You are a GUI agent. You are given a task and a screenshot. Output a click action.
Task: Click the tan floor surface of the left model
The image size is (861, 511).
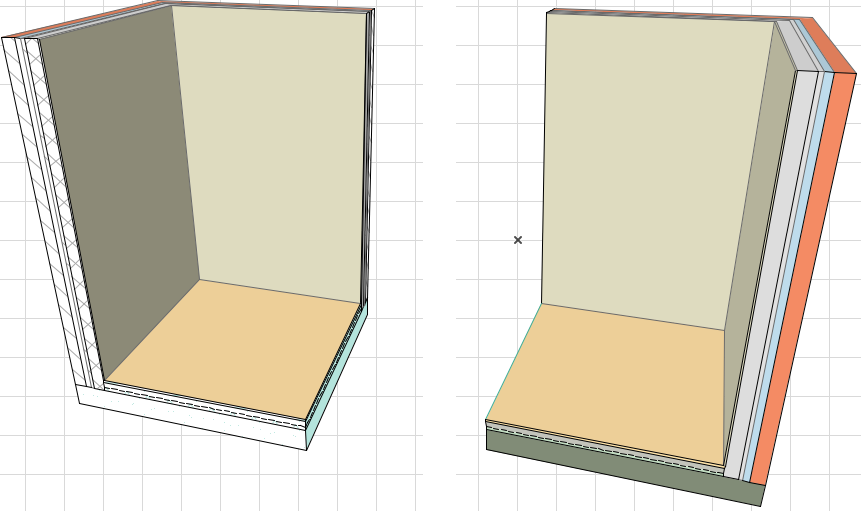tap(231, 351)
